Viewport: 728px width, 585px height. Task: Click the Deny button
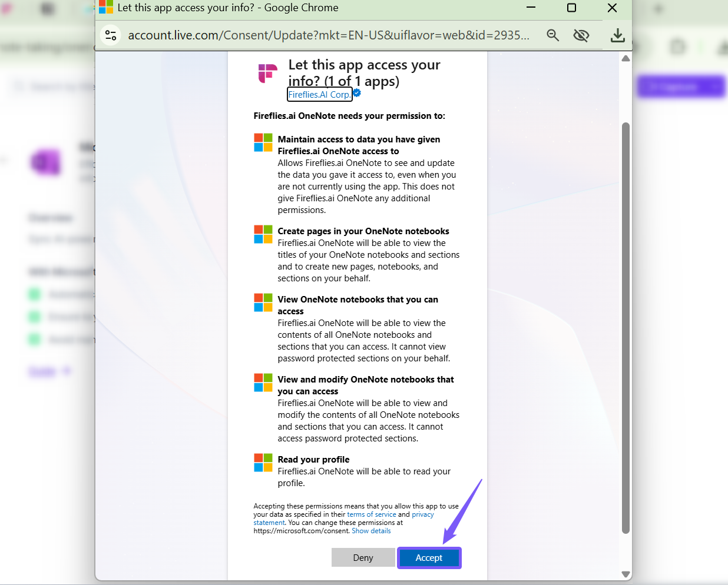pyautogui.click(x=363, y=558)
